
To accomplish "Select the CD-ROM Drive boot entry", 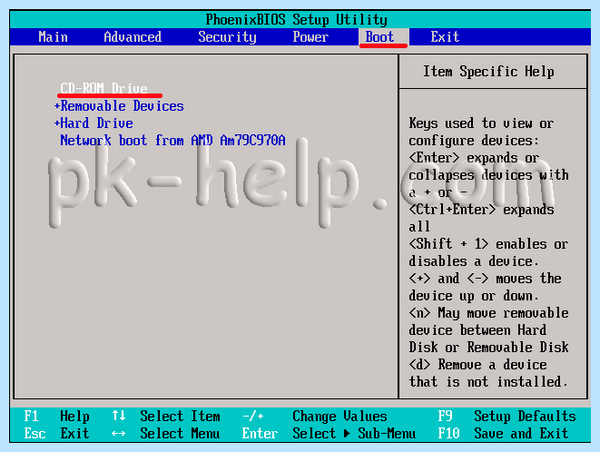I will 104,88.
